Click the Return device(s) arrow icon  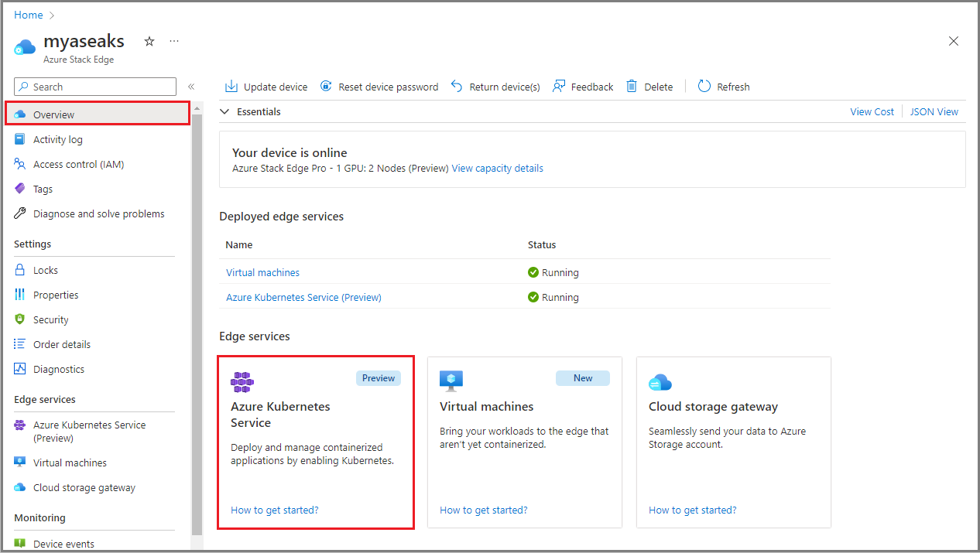(x=457, y=87)
